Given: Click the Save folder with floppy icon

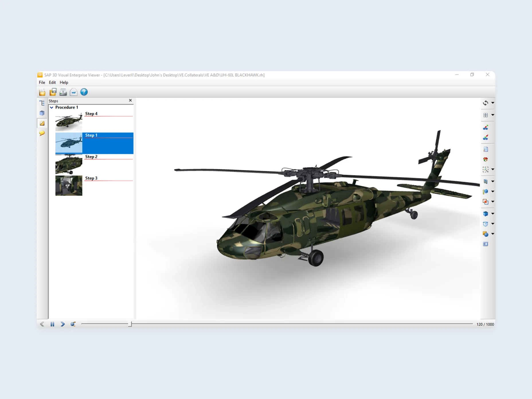Looking at the screenshot, I should click(x=53, y=92).
